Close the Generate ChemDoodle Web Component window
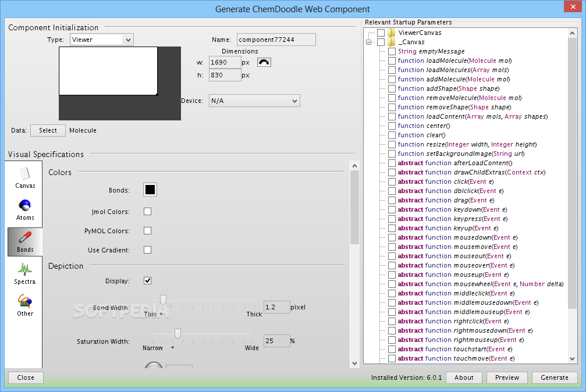Screen dimensions: 586x392 [x=573, y=6]
